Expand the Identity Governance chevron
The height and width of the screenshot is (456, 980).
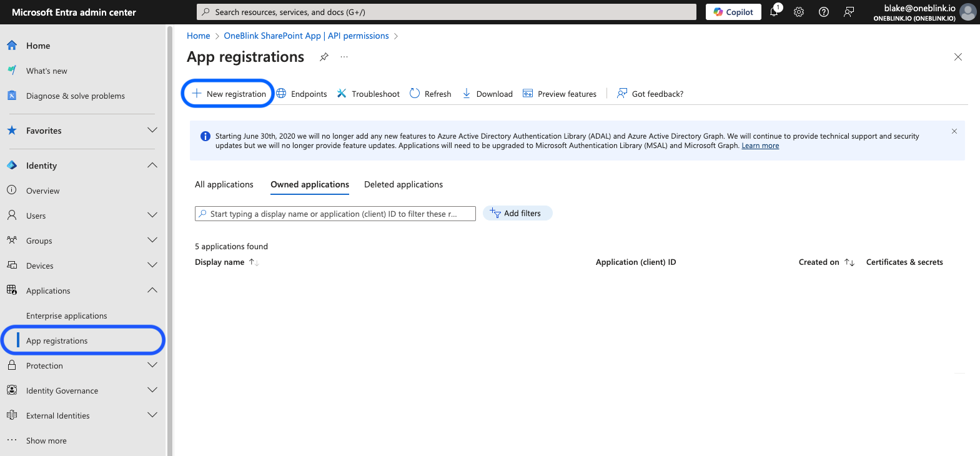152,390
